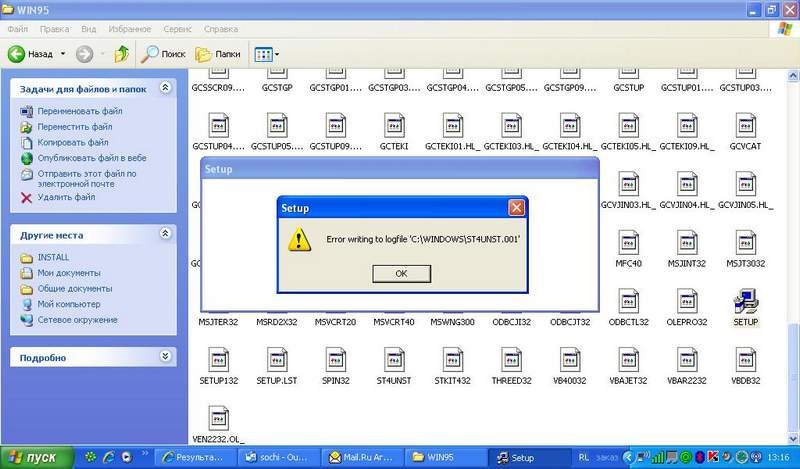Select the ST4UNST file icon
The width and height of the screenshot is (800, 469).
pos(394,360)
